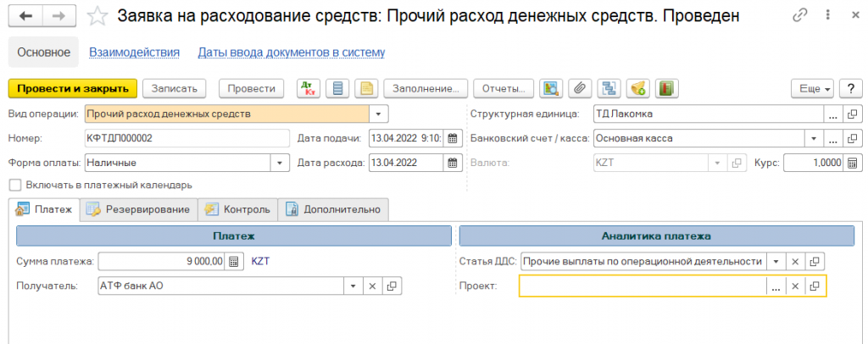Image resolution: width=868 pixels, height=344 pixels.
Task: Click the paperclip attached files icon
Action: pos(580,88)
